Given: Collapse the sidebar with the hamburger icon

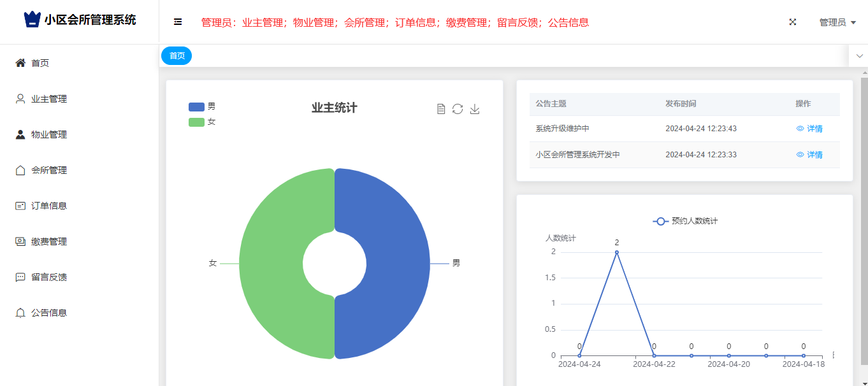Looking at the screenshot, I should pyautogui.click(x=178, y=22).
